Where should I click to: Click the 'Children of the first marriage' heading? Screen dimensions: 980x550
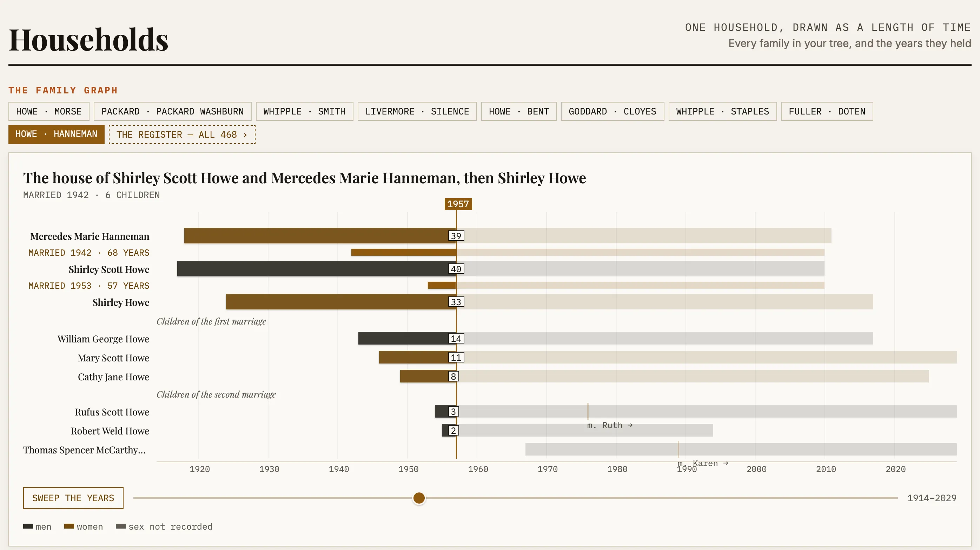[211, 321]
